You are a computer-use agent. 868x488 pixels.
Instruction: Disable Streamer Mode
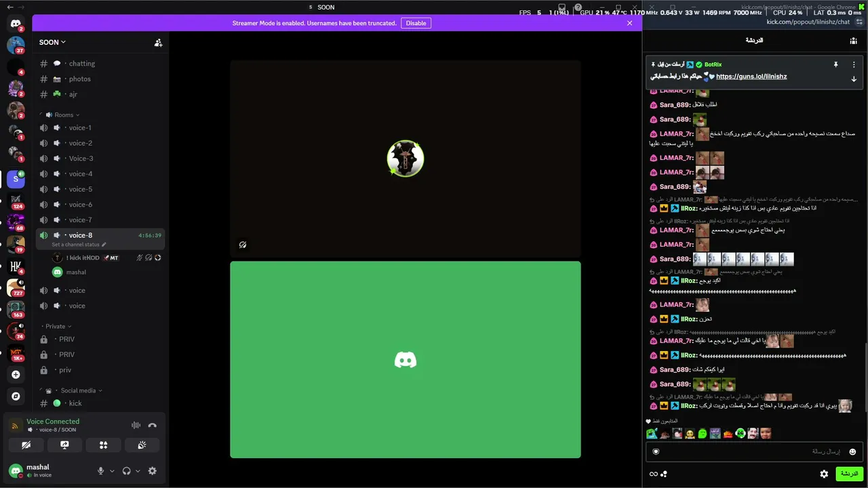(416, 23)
